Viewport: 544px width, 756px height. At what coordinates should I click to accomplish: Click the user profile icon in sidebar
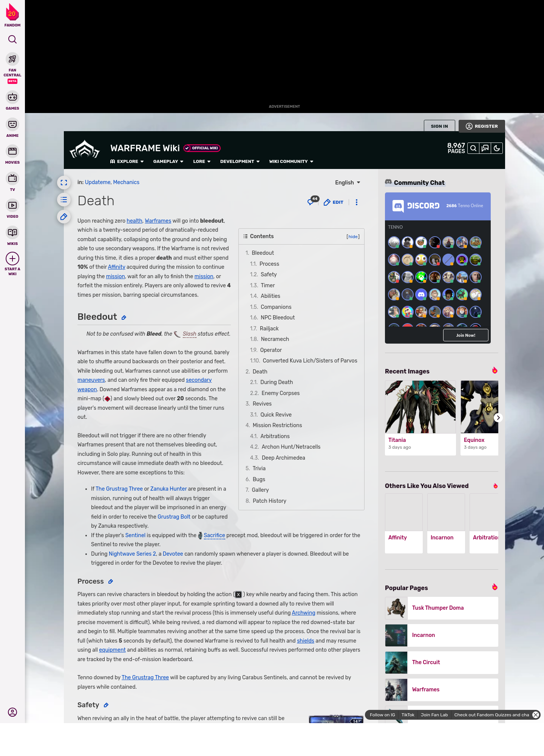click(12, 712)
